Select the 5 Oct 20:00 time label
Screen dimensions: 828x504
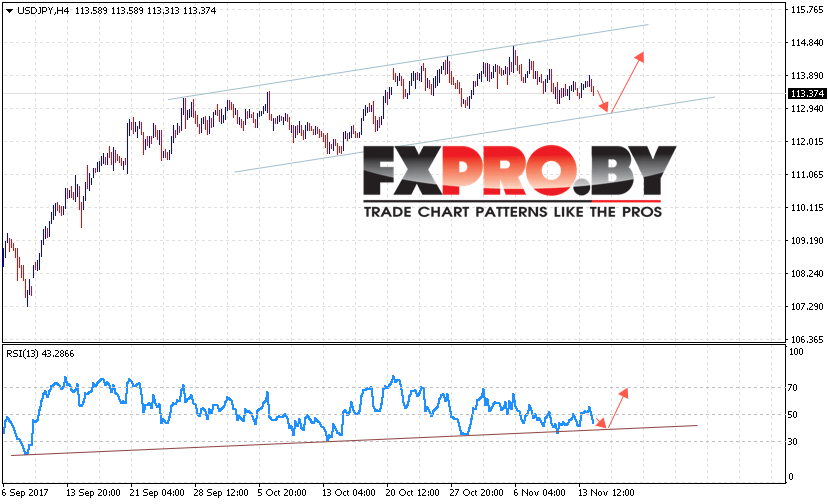(x=282, y=493)
